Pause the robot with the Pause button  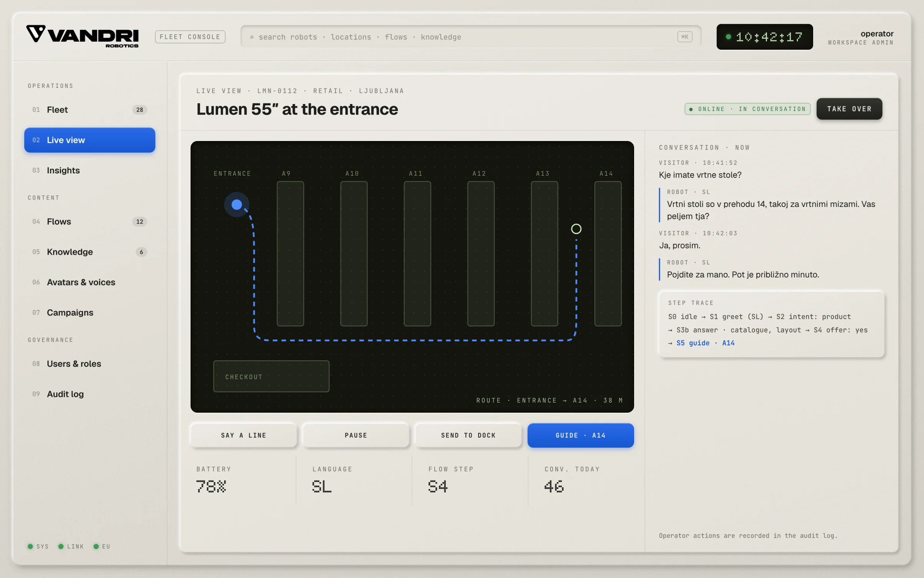pyautogui.click(x=356, y=435)
